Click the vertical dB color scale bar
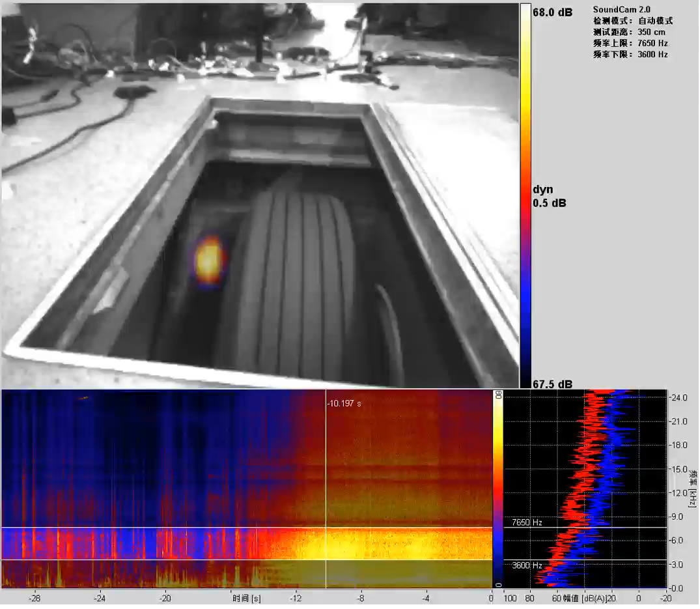Viewport: 700px width, 609px height. click(525, 195)
